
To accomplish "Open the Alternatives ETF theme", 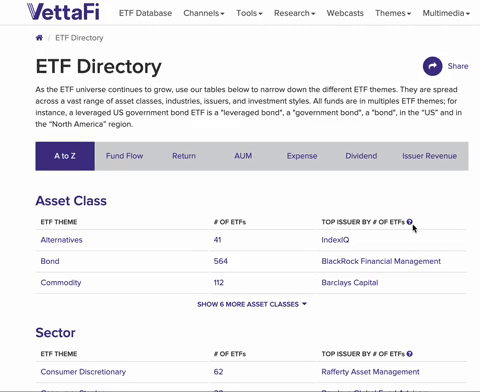I will pyautogui.click(x=61, y=240).
